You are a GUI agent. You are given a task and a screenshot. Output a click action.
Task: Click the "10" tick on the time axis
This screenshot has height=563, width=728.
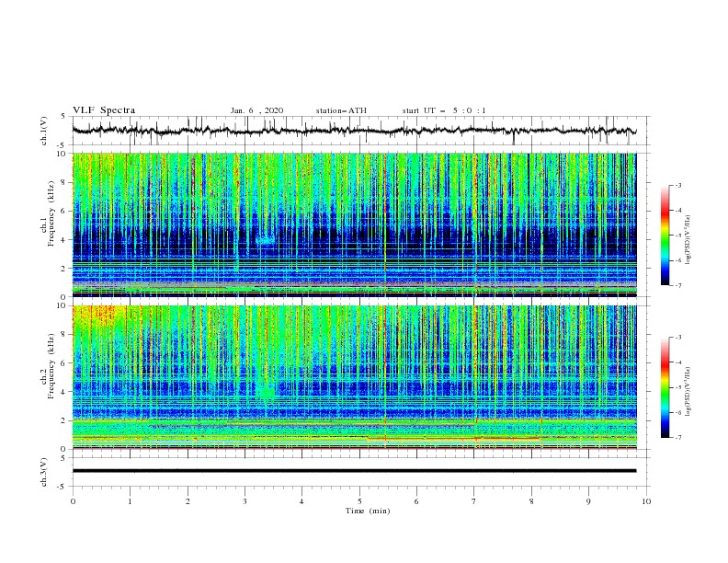646,501
